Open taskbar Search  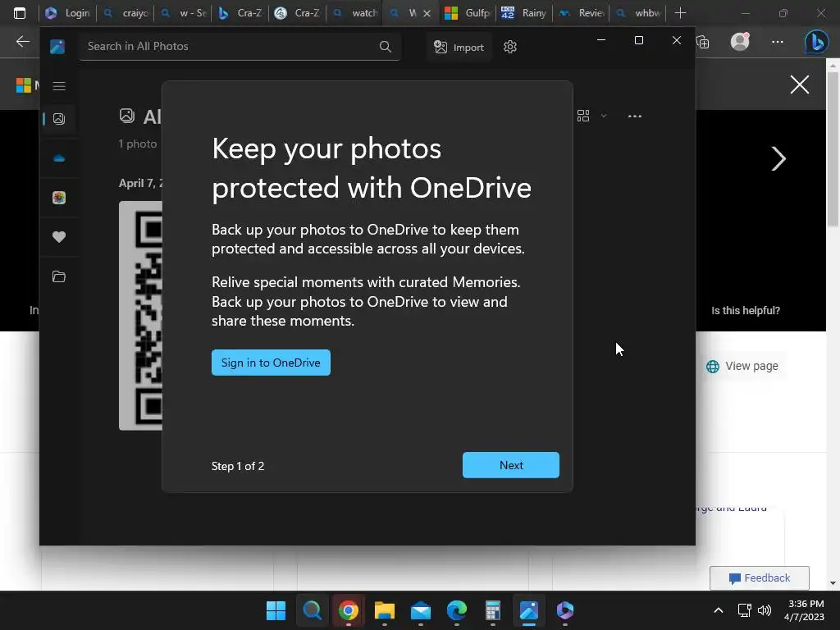(313, 610)
